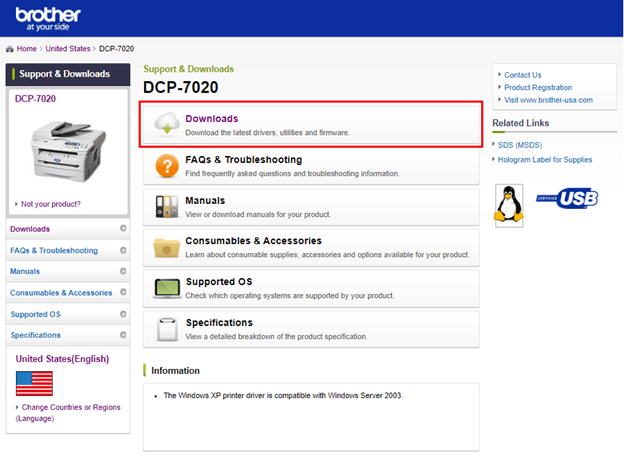Click the United States flag image
The image size is (624, 464).
tap(34, 383)
